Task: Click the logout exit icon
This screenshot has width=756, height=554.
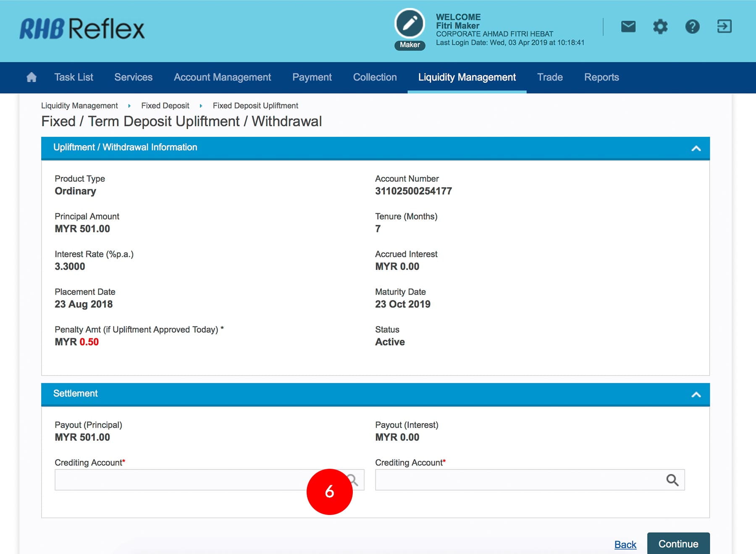Action: tap(724, 26)
